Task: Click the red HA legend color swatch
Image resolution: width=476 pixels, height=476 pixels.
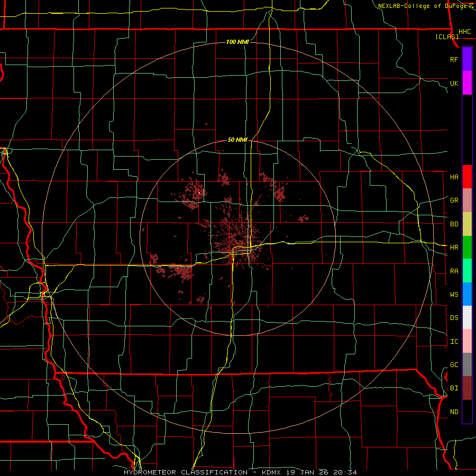Action: (x=467, y=177)
